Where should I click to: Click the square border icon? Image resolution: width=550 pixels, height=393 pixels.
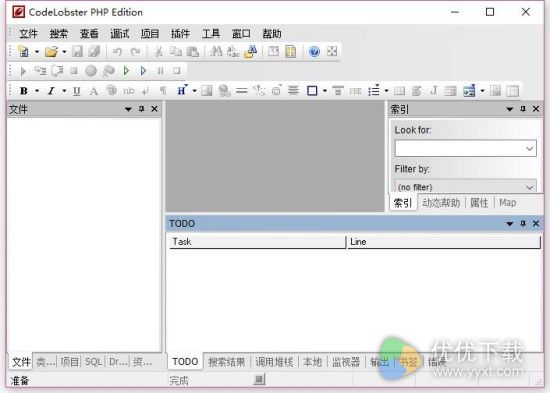pos(312,91)
